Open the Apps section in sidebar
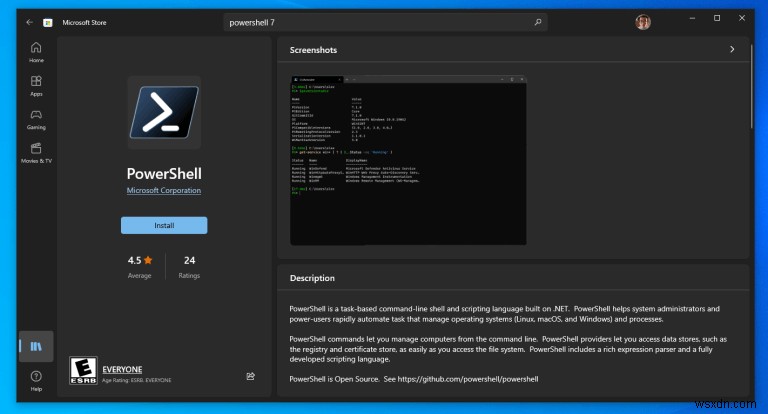768x414 pixels. click(x=36, y=86)
